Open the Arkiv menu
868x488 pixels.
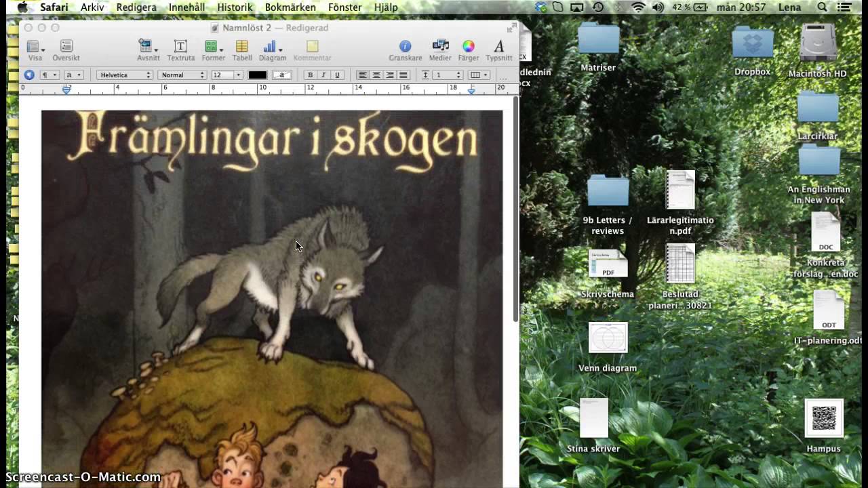[92, 7]
